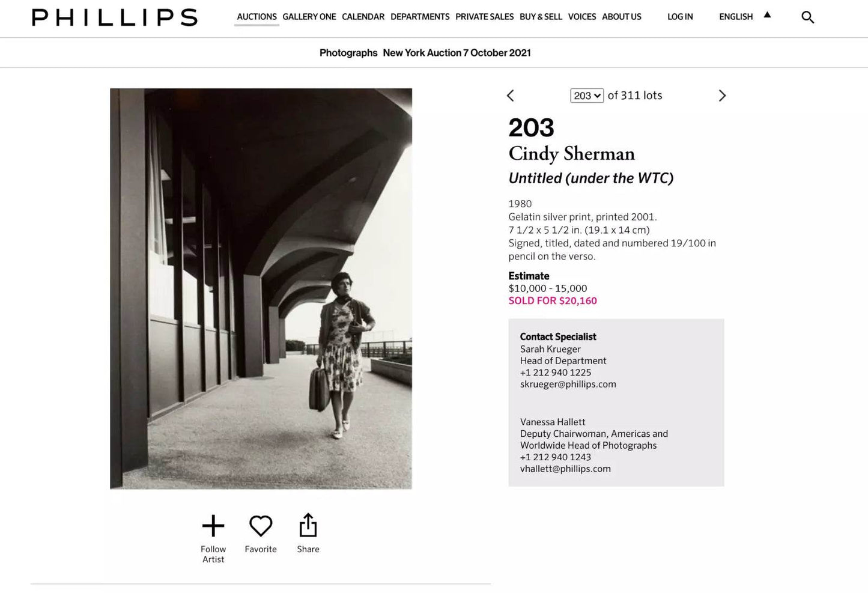Image resolution: width=868 pixels, height=593 pixels.
Task: Click the Log In link
Action: click(680, 17)
